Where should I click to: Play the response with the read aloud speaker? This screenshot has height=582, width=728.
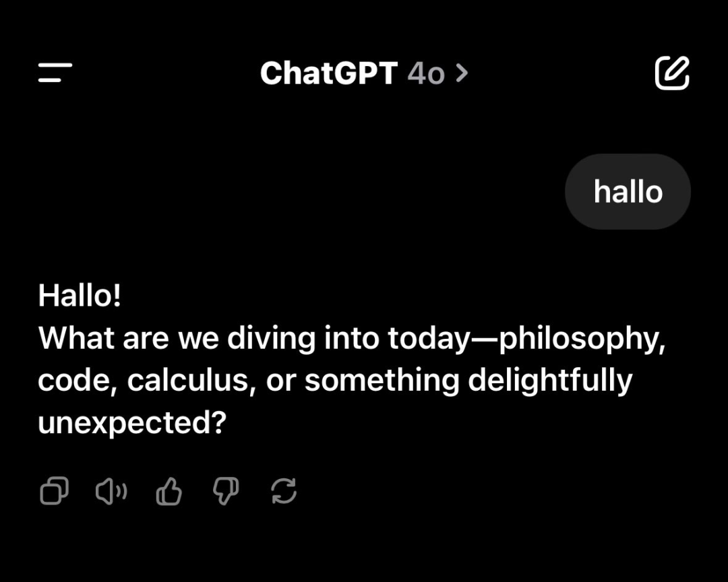coord(111,491)
